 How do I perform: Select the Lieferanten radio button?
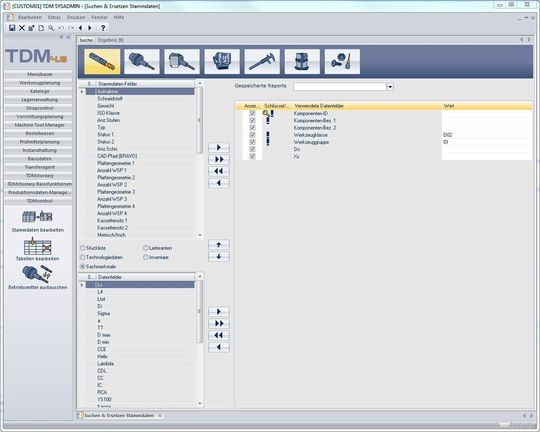pyautogui.click(x=145, y=248)
